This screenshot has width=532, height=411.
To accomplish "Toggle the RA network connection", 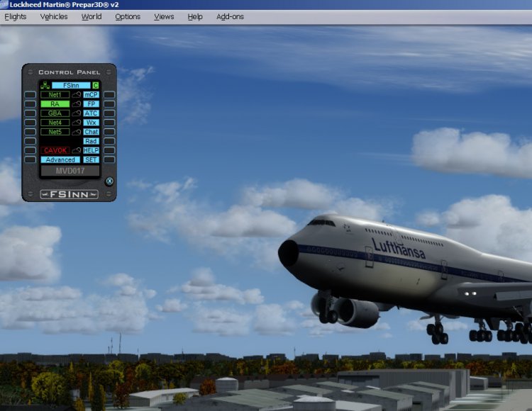I will pos(55,104).
